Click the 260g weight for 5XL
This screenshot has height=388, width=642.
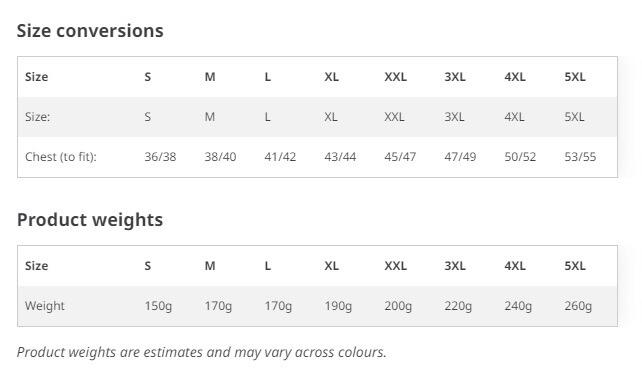(578, 306)
